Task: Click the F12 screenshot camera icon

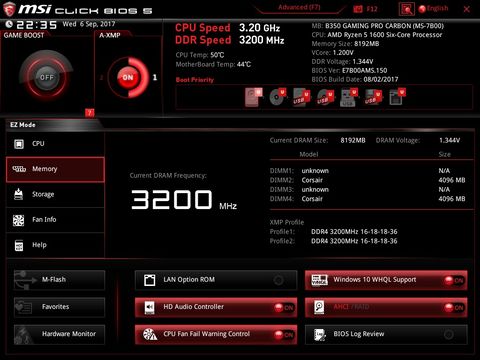Action: [x=358, y=9]
